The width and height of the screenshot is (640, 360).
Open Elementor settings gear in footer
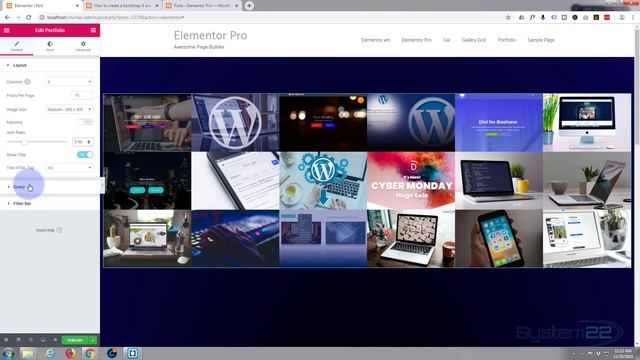6,340
